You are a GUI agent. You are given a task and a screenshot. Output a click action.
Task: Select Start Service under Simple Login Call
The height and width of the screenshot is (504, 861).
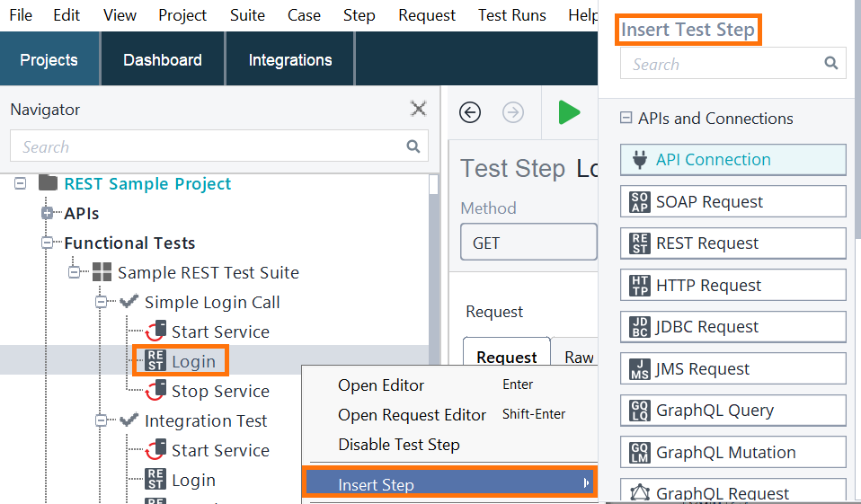[x=220, y=332]
